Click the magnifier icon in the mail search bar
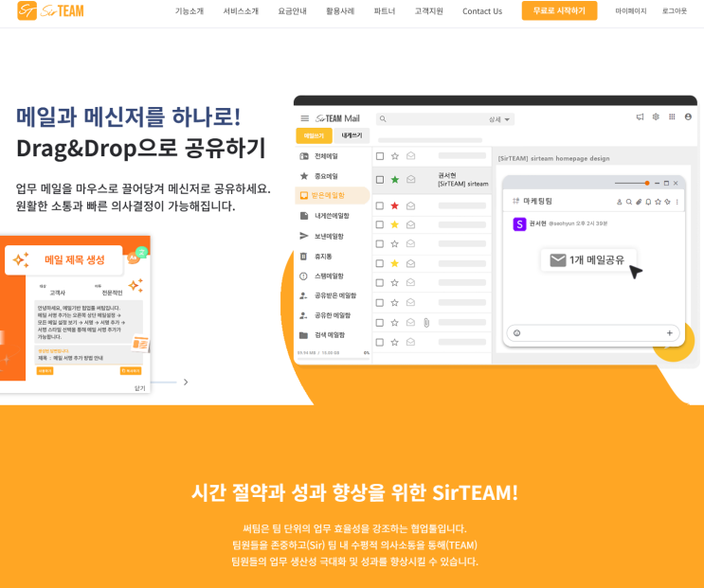 pos(383,119)
